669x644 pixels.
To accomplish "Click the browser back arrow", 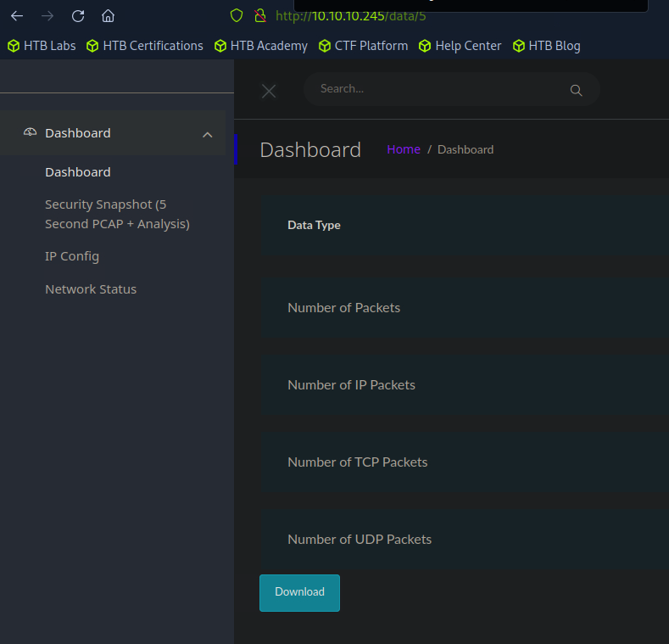I will point(17,16).
